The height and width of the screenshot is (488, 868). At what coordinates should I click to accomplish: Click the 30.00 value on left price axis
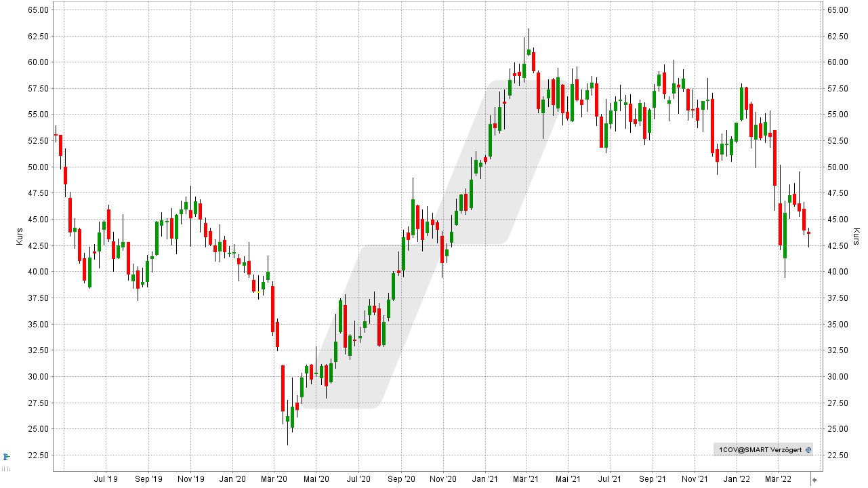click(39, 377)
